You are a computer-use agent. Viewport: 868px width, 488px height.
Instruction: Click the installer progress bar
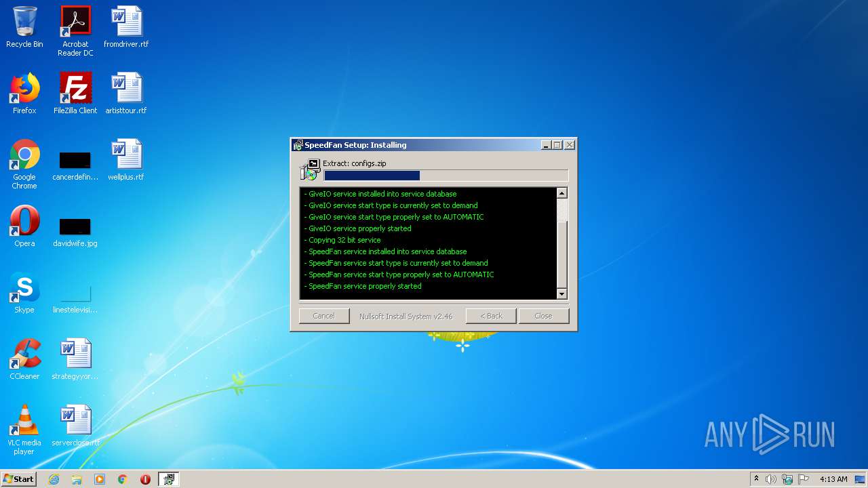pos(446,176)
